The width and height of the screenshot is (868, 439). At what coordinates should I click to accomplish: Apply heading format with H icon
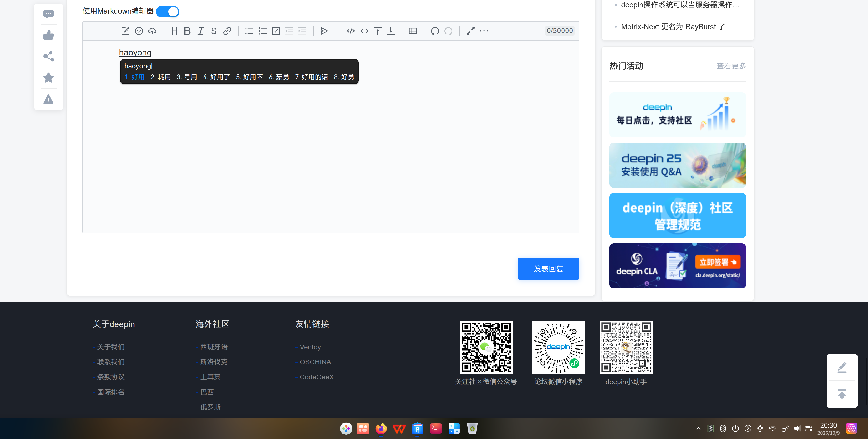[x=174, y=31]
